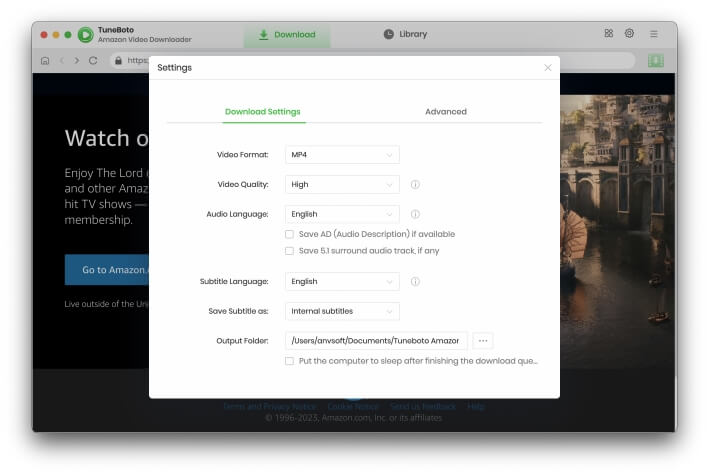Image resolution: width=709 pixels, height=475 pixels.
Task: Open the Subtitle Language English dropdown
Action: [x=342, y=281]
